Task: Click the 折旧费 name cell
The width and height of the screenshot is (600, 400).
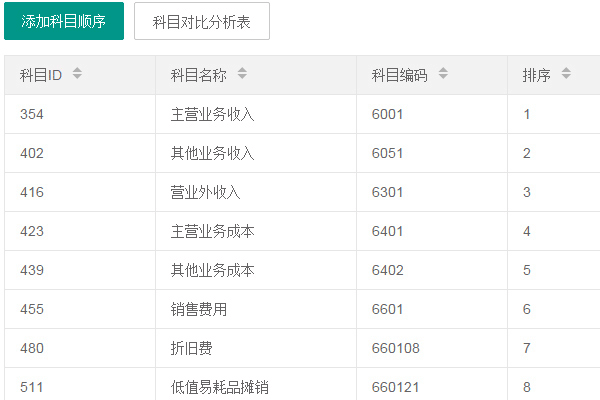Action: tap(192, 348)
